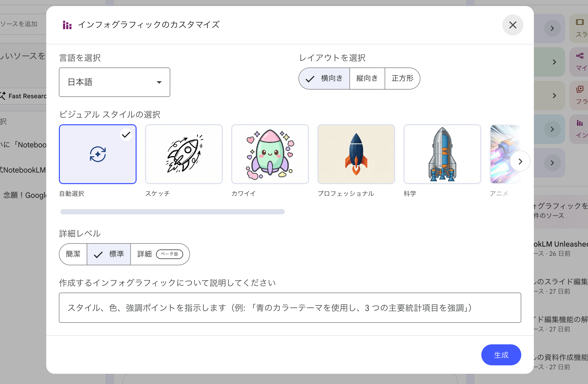Pick the Professional rocket style

click(356, 154)
